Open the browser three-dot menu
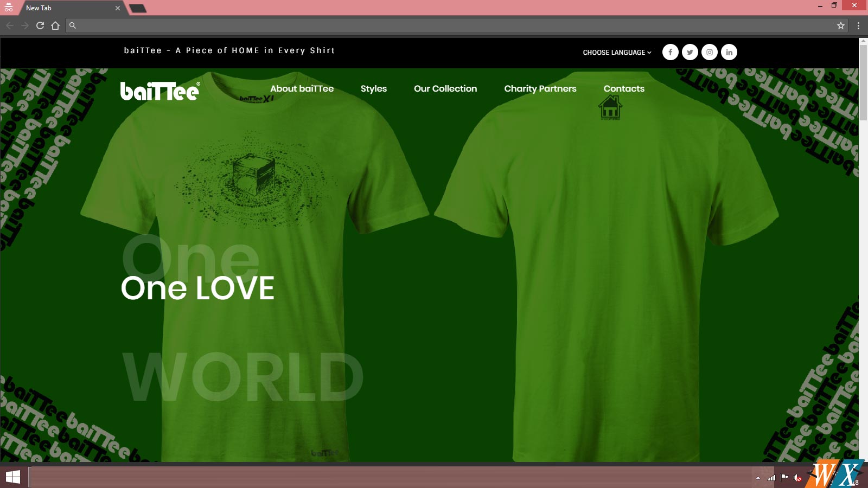 tap(858, 25)
